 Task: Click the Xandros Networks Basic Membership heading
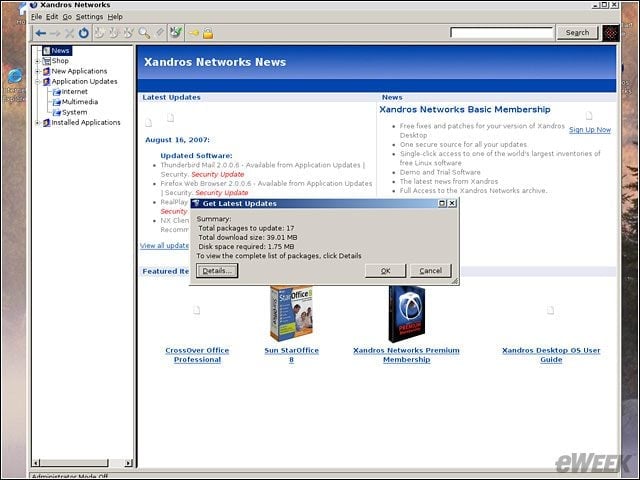(465, 109)
